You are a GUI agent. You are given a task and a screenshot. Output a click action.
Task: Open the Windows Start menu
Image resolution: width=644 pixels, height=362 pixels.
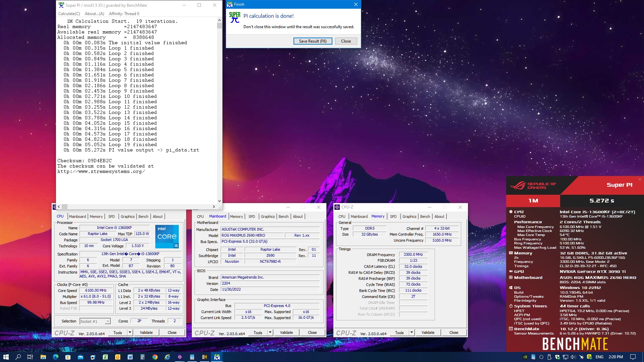point(6,357)
